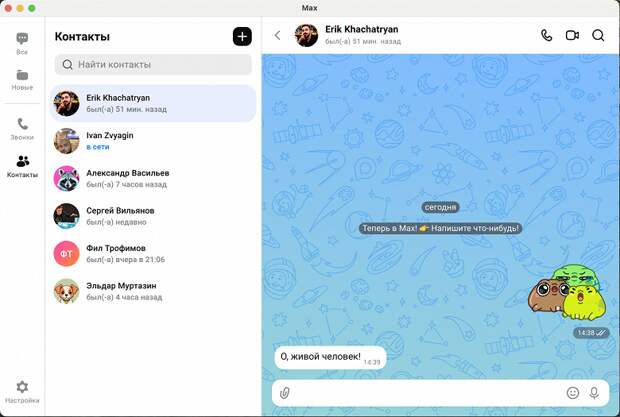Start a voice call with Erik Khachatryan
This screenshot has width=620, height=417.
546,36
